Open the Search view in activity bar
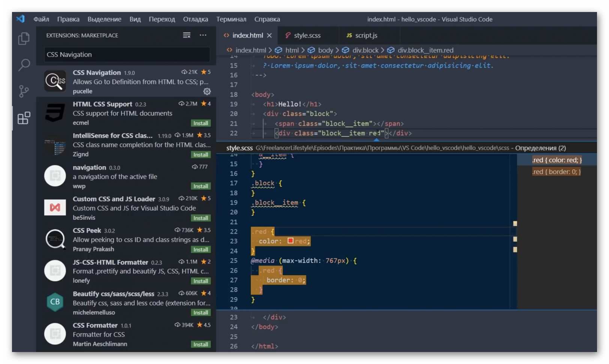Screen dimensions: 609x364 pos(24,65)
